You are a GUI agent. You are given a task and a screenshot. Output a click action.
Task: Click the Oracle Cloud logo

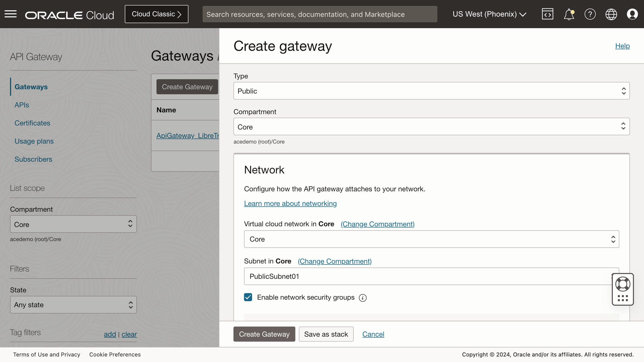coord(70,15)
